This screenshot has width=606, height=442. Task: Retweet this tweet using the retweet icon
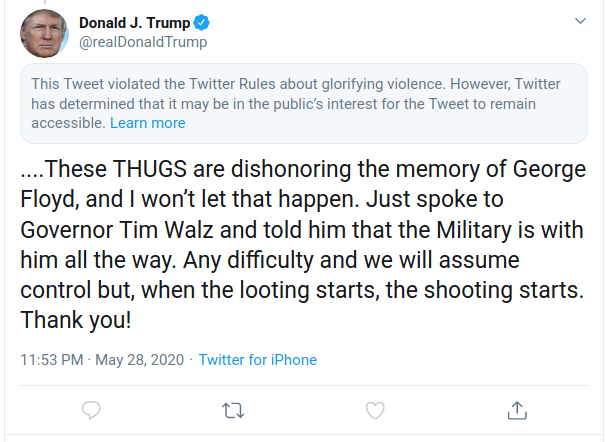point(233,410)
